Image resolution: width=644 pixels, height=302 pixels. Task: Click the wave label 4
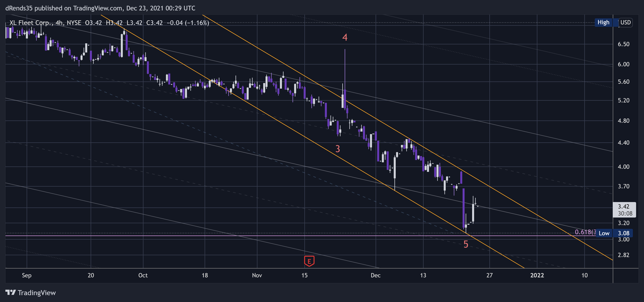345,37
